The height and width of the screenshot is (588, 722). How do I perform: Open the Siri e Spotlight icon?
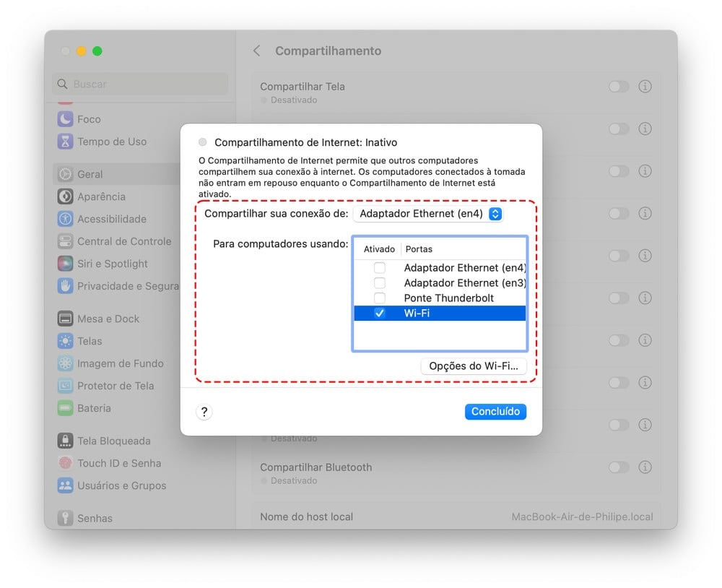tap(65, 264)
